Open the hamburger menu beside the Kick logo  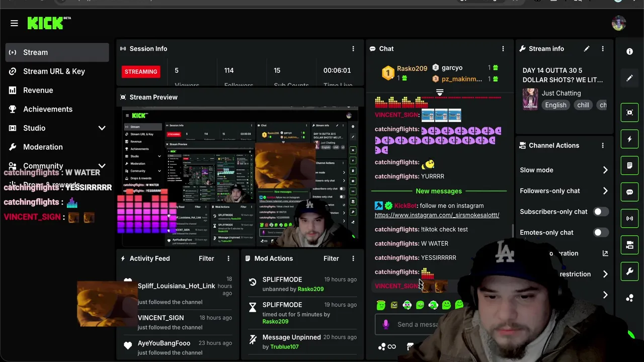[14, 23]
